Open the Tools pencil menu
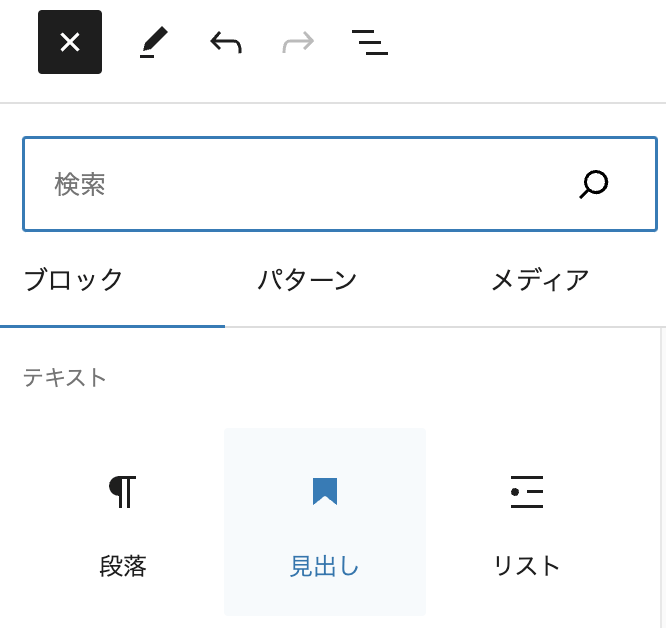Viewport: 666px width, 628px height. [x=154, y=42]
